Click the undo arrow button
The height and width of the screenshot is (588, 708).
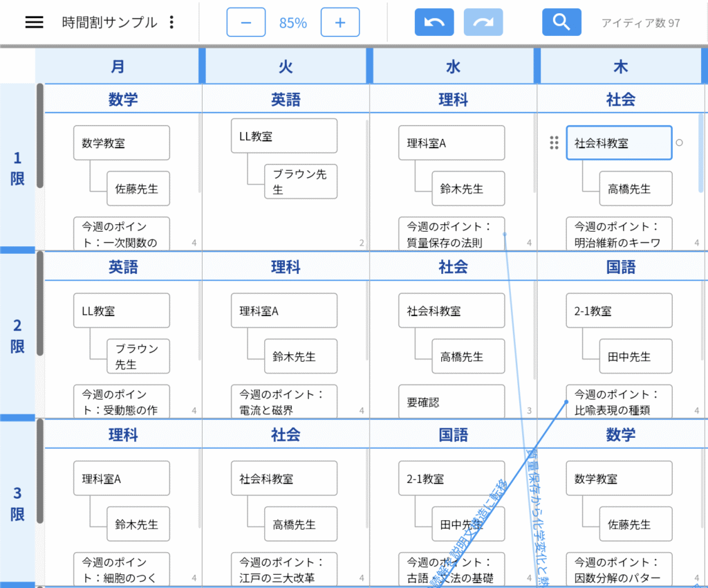pos(434,22)
